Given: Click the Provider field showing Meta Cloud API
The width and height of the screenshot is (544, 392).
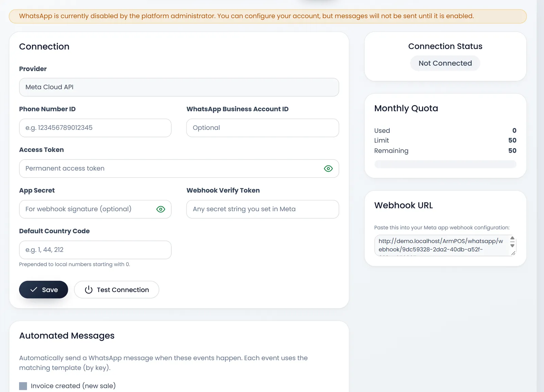Looking at the screenshot, I should (179, 87).
